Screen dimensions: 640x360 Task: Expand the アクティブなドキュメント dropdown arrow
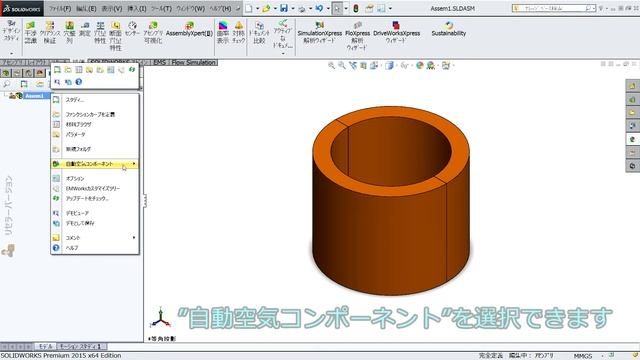point(283,53)
